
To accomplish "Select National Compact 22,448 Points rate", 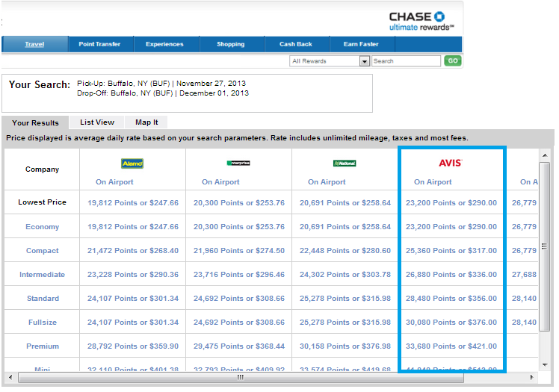I will pyautogui.click(x=345, y=251).
